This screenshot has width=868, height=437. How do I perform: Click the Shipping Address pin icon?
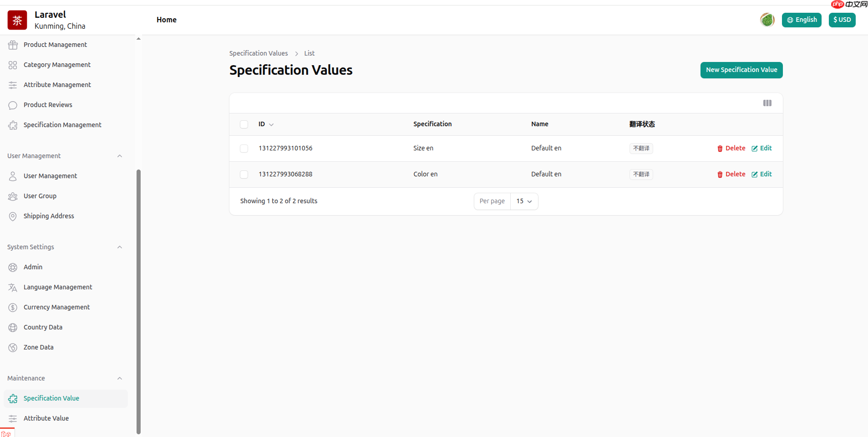(13, 216)
